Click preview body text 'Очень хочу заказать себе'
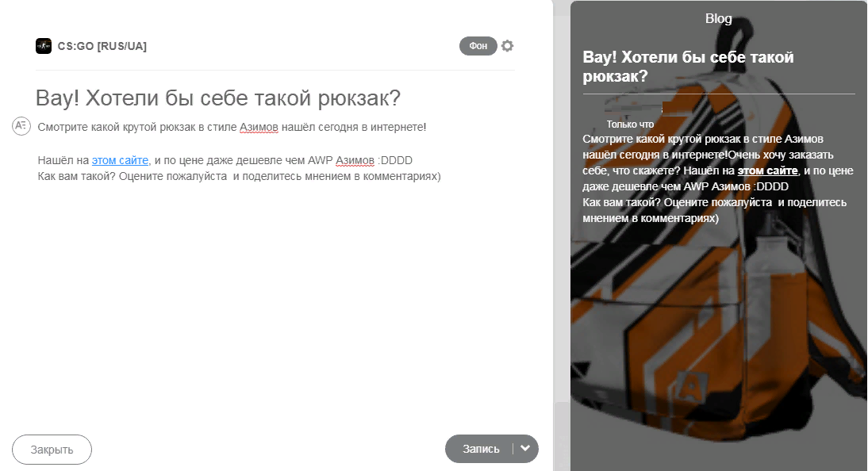868x471 pixels. (x=708, y=163)
